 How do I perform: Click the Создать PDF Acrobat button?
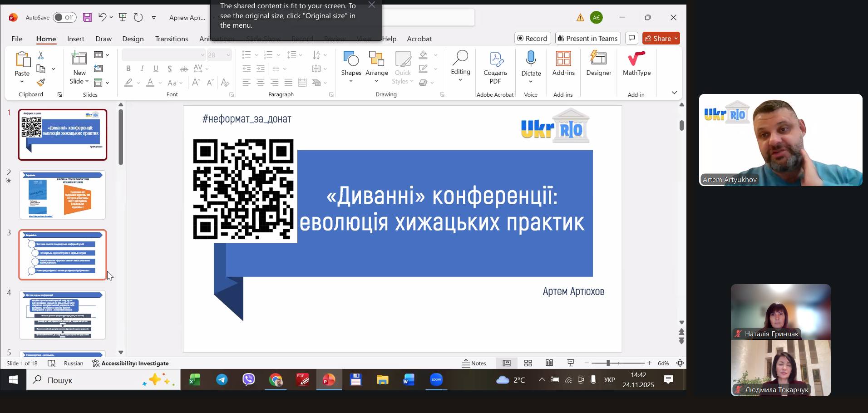coord(495,67)
